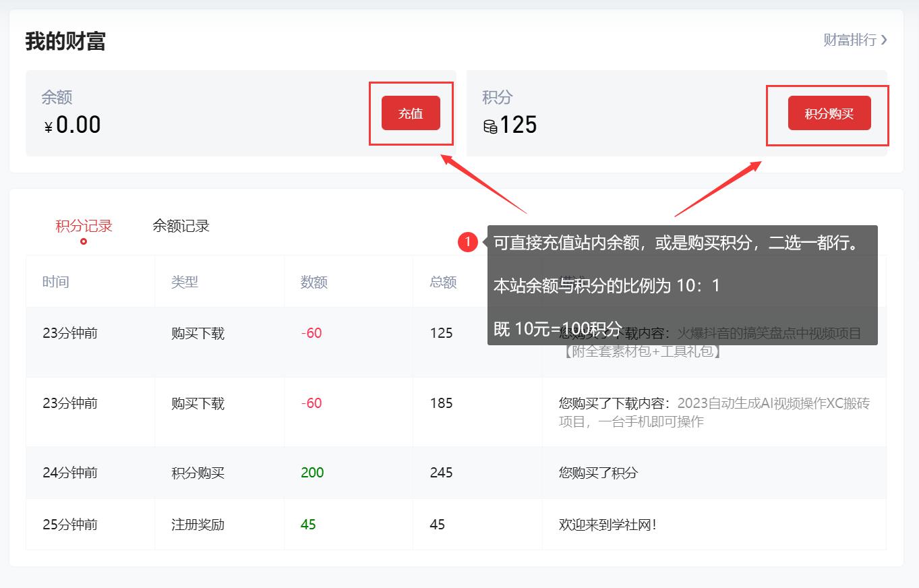This screenshot has width=919, height=588.
Task: Select the 积分记录 tab
Action: tap(82, 225)
